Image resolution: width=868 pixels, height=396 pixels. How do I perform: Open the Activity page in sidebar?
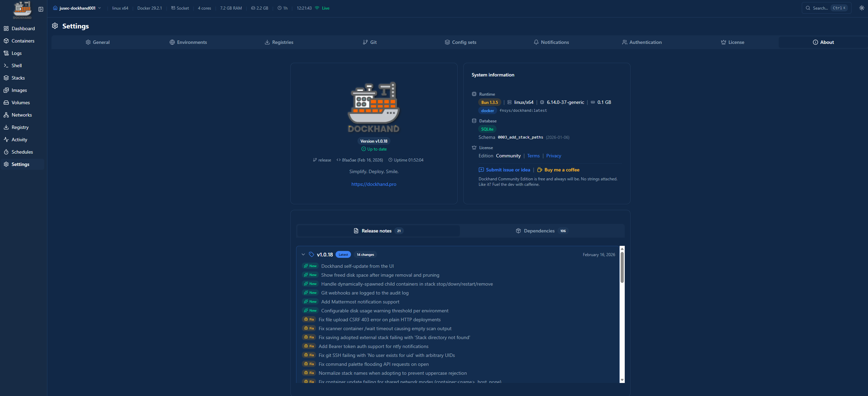19,140
